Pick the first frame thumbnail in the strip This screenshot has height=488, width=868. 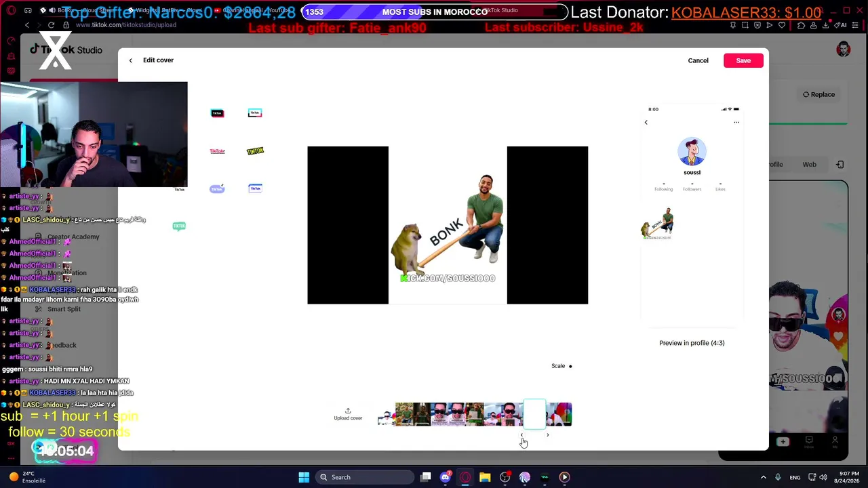[x=387, y=415]
